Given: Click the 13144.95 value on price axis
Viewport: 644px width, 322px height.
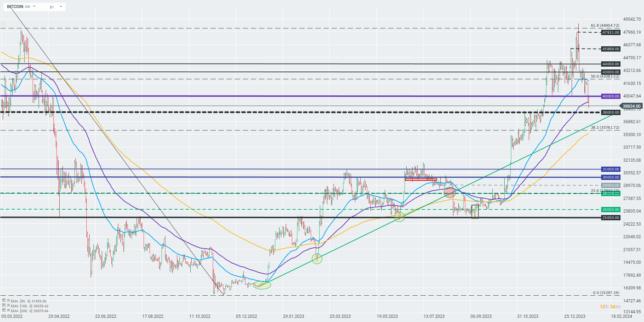Looking at the screenshot, I should [632, 311].
